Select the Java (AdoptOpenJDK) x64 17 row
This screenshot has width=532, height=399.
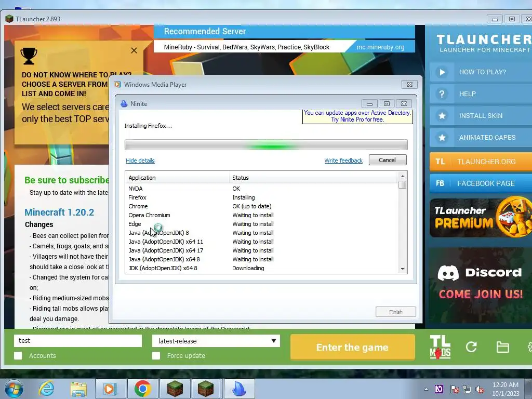pos(262,250)
